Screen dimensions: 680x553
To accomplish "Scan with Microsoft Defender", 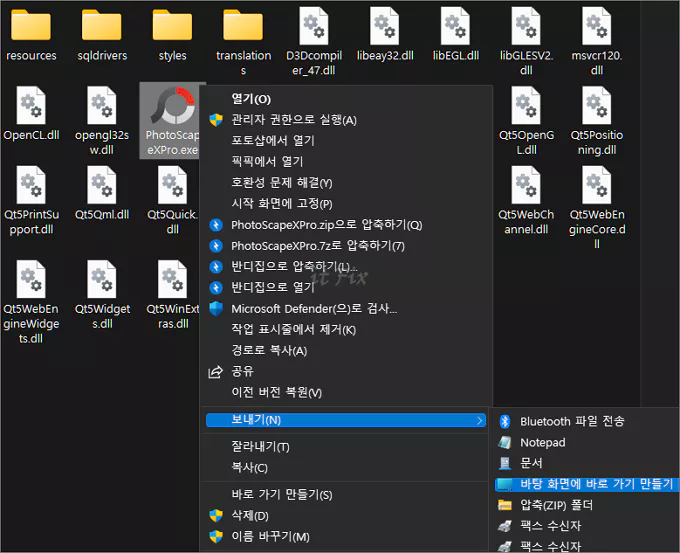I will 346,309.
